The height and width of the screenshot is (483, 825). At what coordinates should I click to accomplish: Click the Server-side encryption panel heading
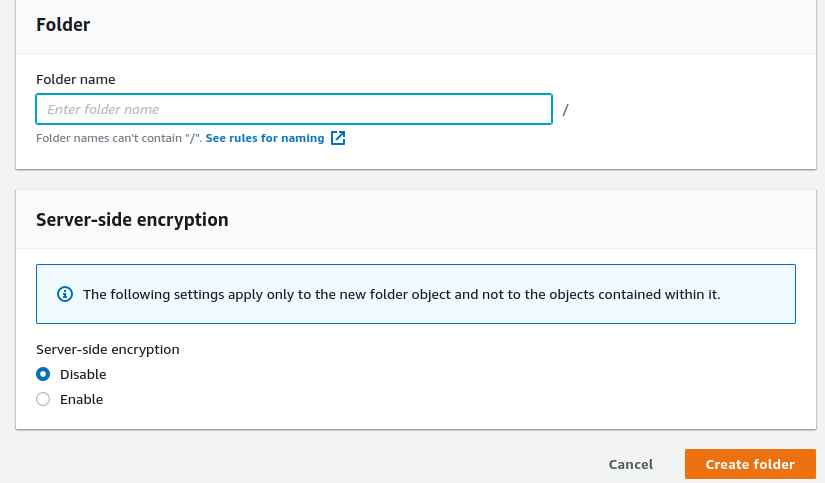[x=132, y=219]
